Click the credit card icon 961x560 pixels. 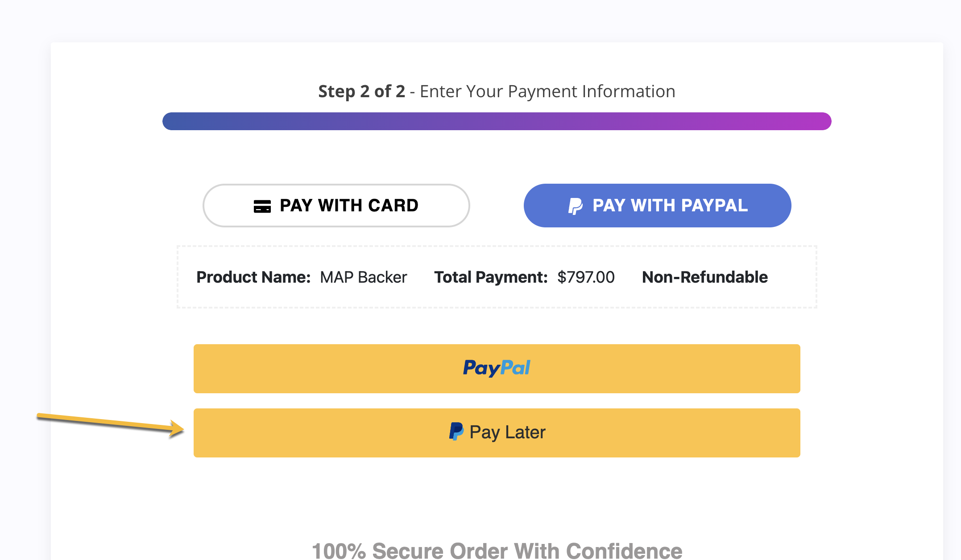(x=262, y=206)
